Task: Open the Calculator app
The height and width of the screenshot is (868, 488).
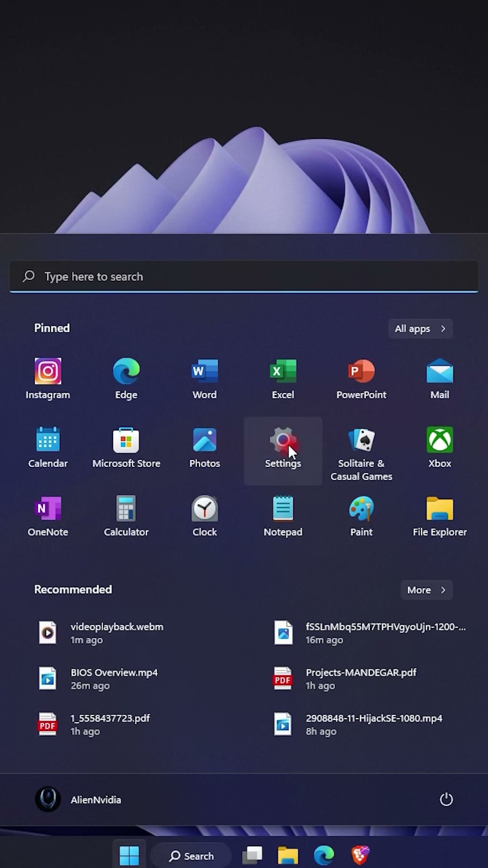Action: pos(126,516)
